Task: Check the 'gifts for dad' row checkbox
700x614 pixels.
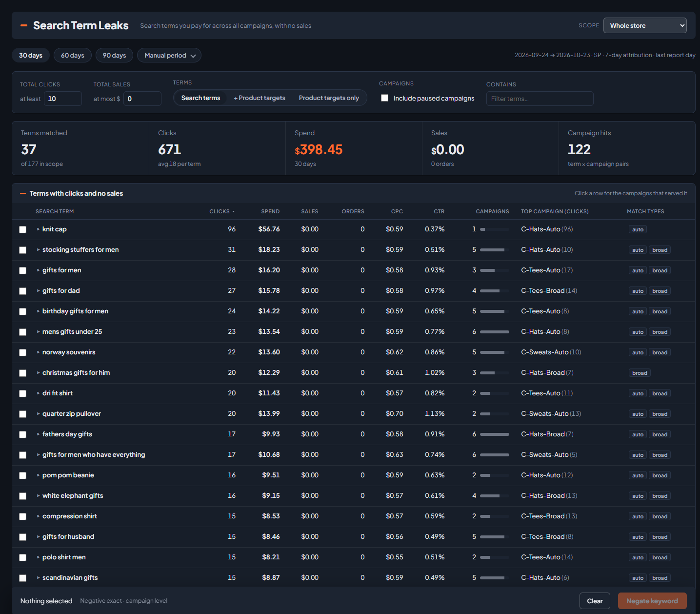Action: [x=22, y=291]
